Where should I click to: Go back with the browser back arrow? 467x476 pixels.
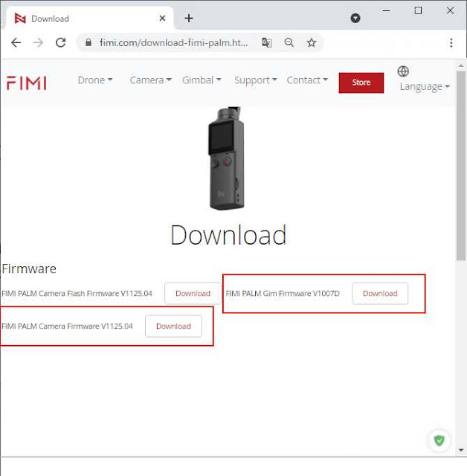[x=16, y=42]
